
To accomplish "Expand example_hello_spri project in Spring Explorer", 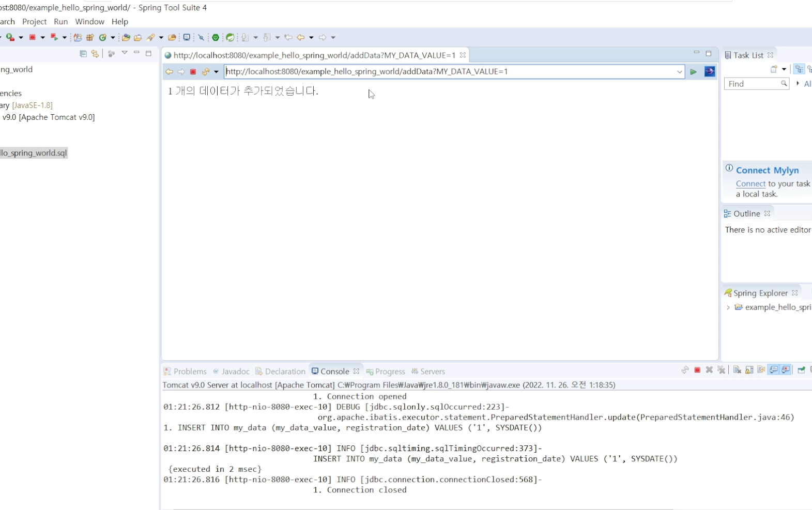I will pos(728,307).
